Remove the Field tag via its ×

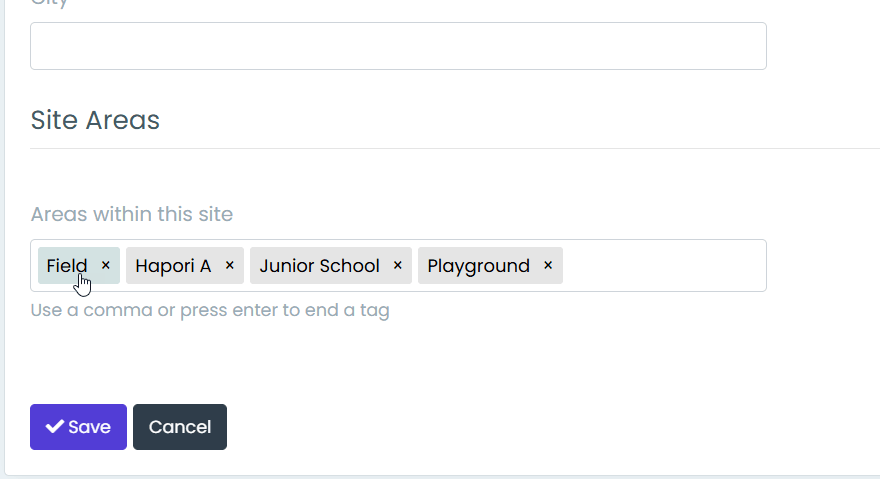click(106, 265)
